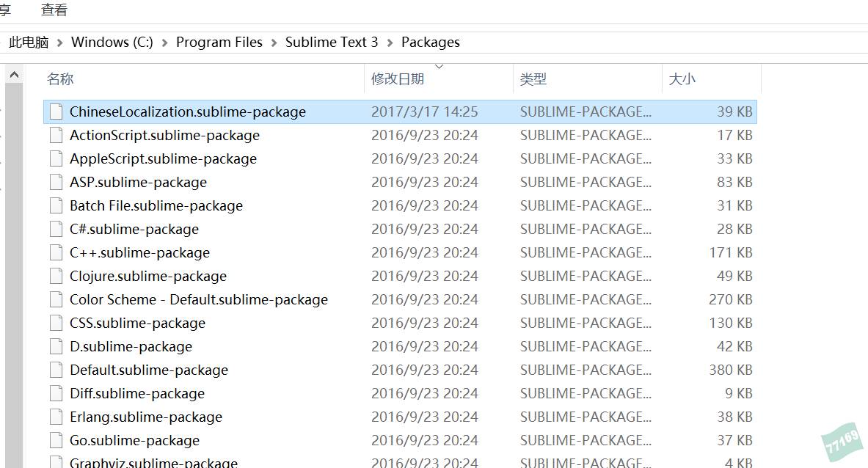868x468 pixels.
Task: Click the 270 KB size value
Action: click(x=731, y=299)
